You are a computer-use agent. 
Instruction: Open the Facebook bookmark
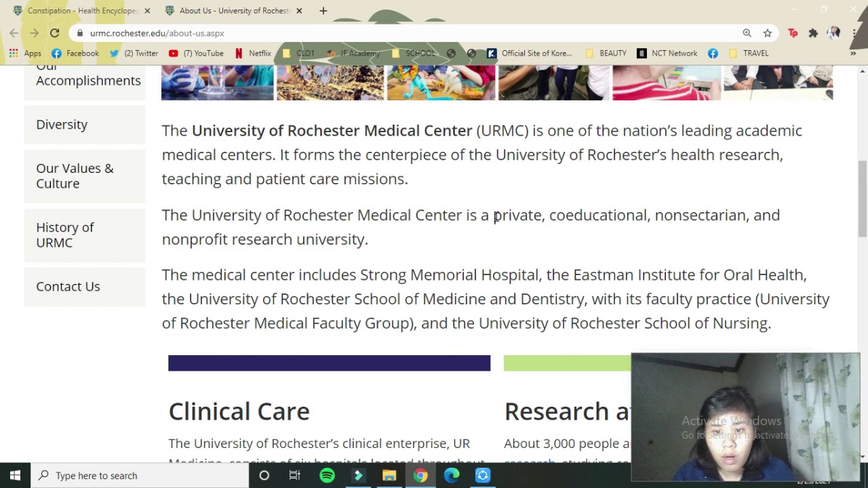pyautogui.click(x=75, y=53)
